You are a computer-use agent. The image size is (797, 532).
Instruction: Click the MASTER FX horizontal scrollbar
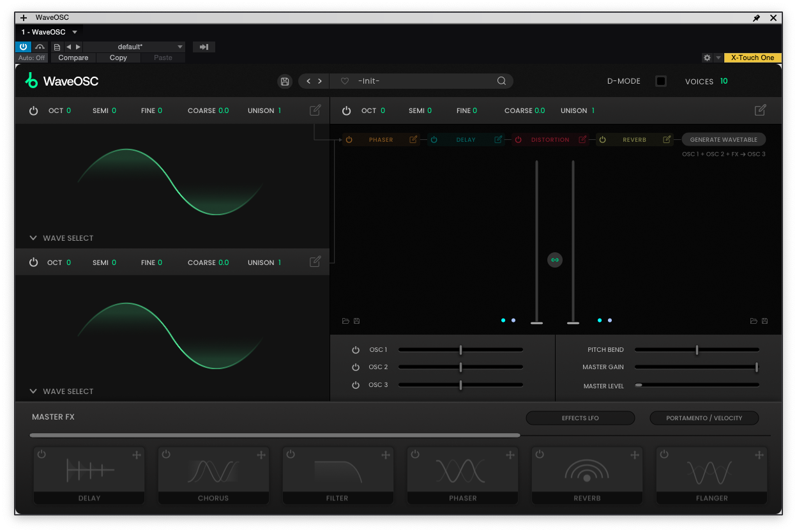275,436
